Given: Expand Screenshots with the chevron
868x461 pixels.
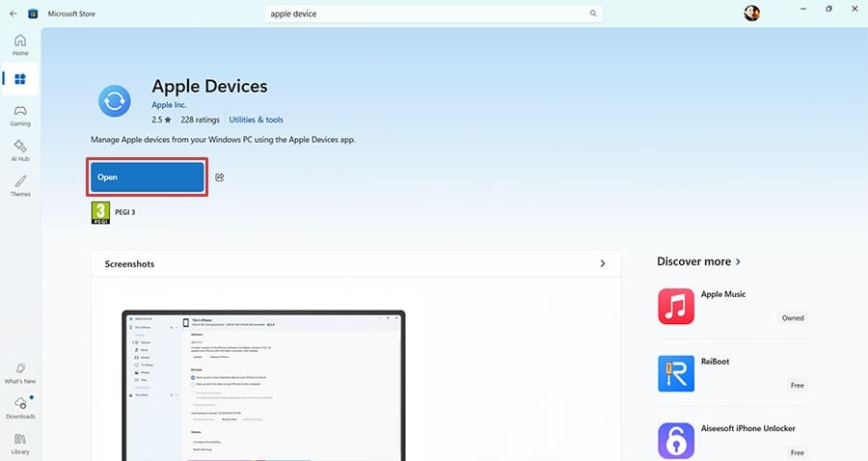Looking at the screenshot, I should pyautogui.click(x=603, y=264).
